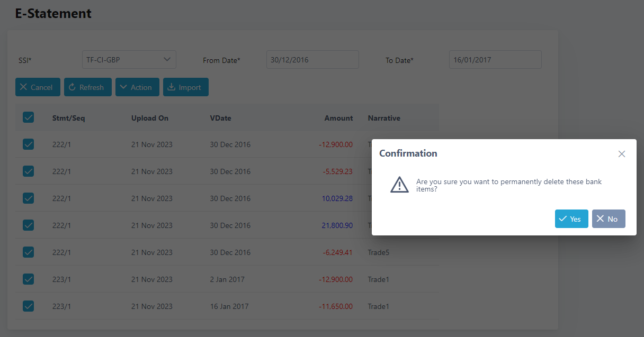Close the Confirmation dialog with X
Image resolution: width=644 pixels, height=337 pixels.
622,154
